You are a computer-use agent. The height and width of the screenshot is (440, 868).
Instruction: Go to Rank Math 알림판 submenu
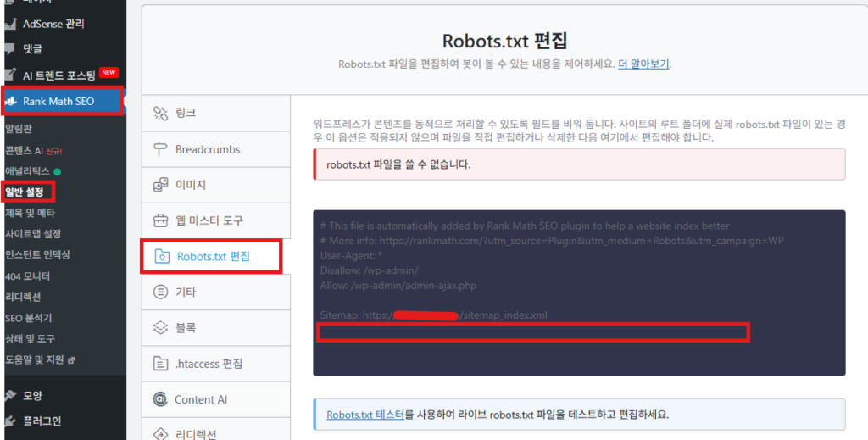point(19,129)
